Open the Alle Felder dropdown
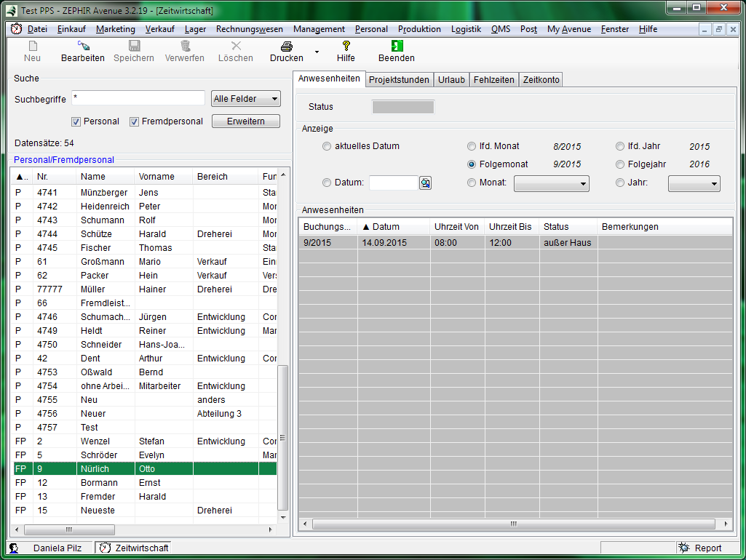 click(245, 99)
